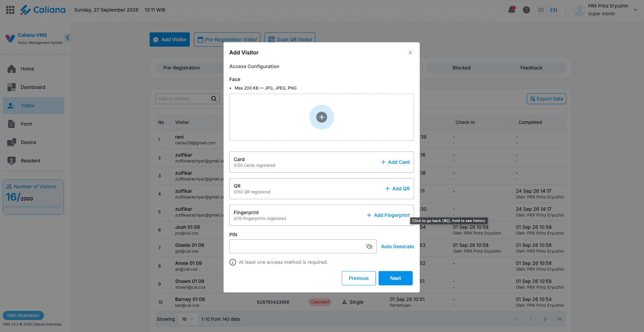The width and height of the screenshot is (644, 332).
Task: Open the Feedback tab
Action: (x=531, y=68)
